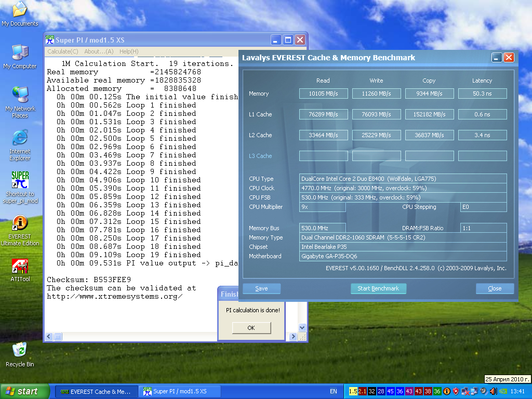532x399 pixels.
Task: Select the super_pi_mod shortcut icon on desktop
Action: [x=20, y=187]
